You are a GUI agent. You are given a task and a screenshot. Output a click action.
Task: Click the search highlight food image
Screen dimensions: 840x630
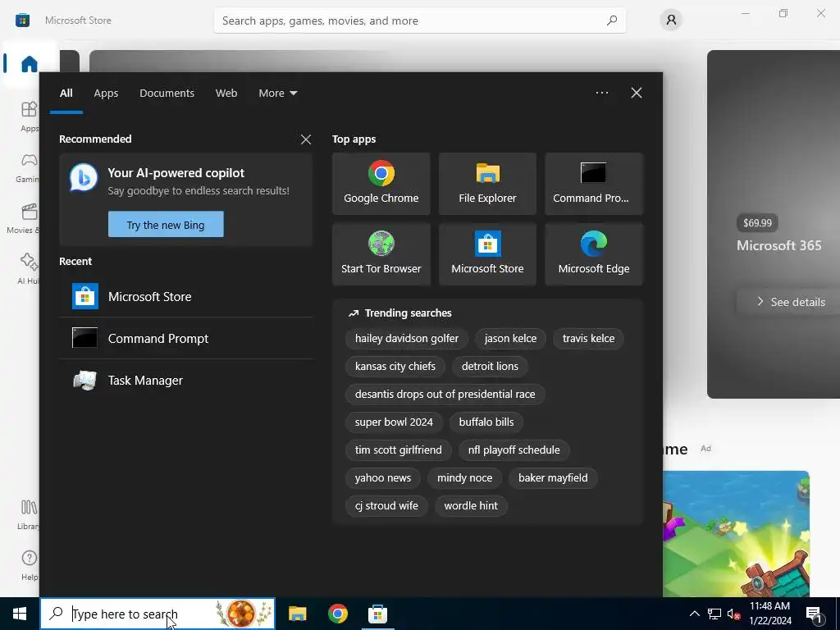pyautogui.click(x=242, y=614)
